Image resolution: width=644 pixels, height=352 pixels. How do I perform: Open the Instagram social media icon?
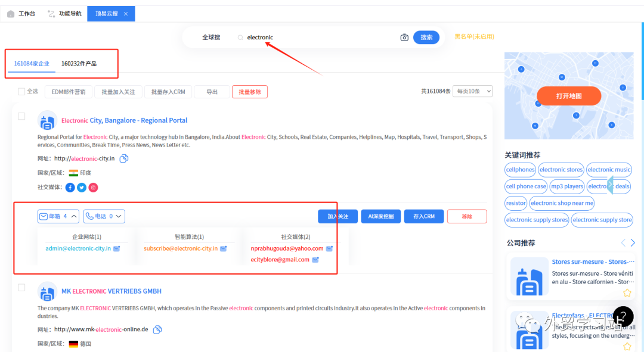pyautogui.click(x=93, y=188)
